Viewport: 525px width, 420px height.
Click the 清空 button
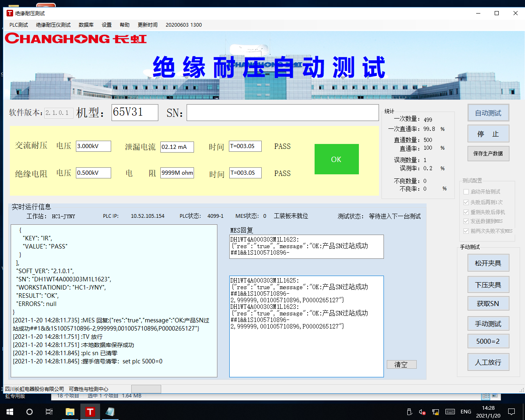pyautogui.click(x=401, y=364)
